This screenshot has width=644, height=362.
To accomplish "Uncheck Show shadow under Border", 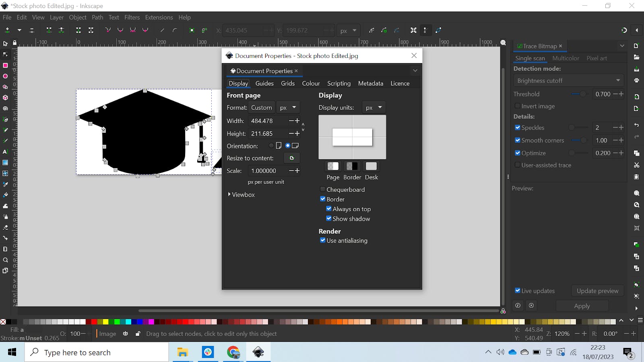I will (x=329, y=218).
